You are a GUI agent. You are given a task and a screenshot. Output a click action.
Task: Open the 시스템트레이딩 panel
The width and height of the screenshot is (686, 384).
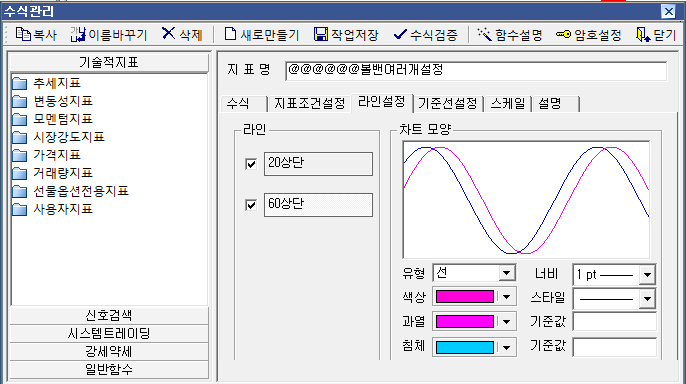tap(109, 334)
